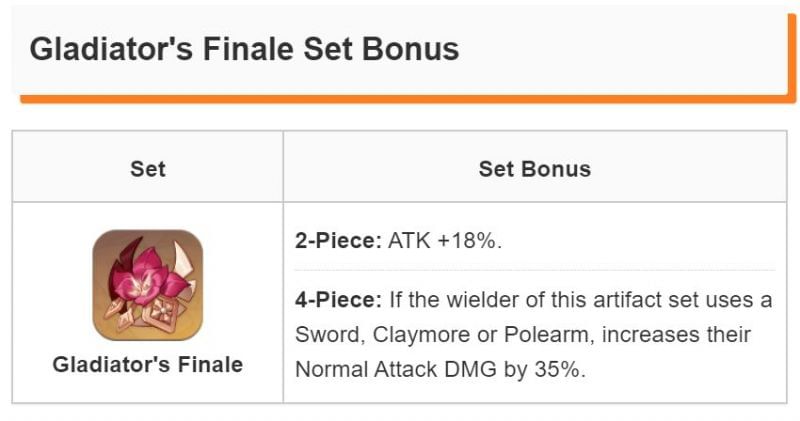
Task: Select the Set Bonus column header
Action: click(x=534, y=168)
